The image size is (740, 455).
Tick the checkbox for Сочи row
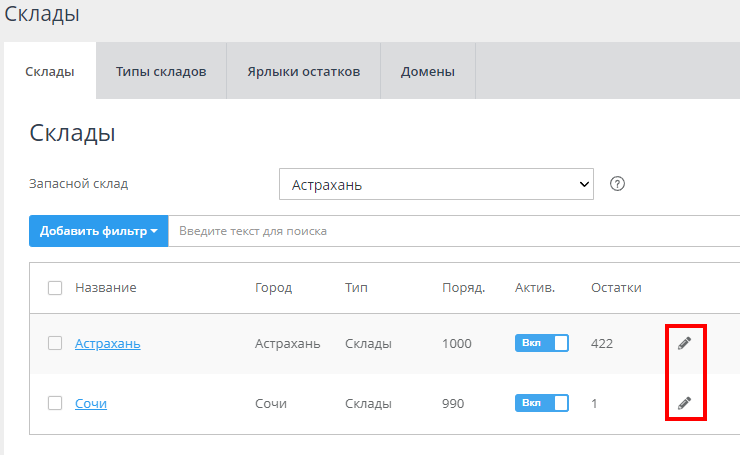click(55, 403)
